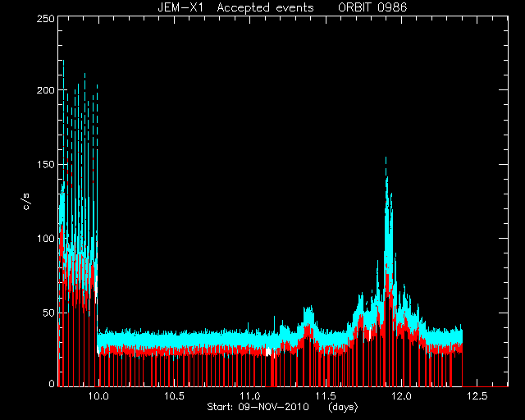Click the 50 y-axis tick label
The height and width of the screenshot is (420, 525).
point(48,313)
